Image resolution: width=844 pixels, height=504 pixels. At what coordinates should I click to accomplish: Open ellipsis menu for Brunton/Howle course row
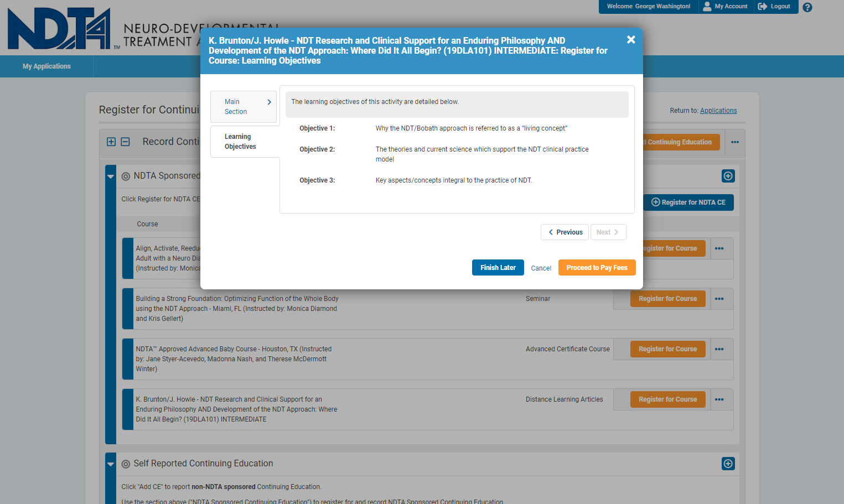719,399
